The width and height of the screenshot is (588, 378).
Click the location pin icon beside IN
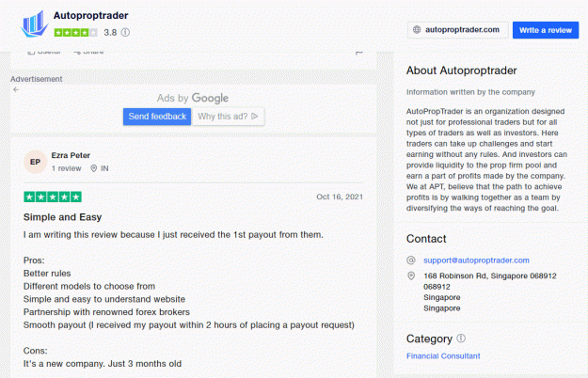click(x=94, y=168)
